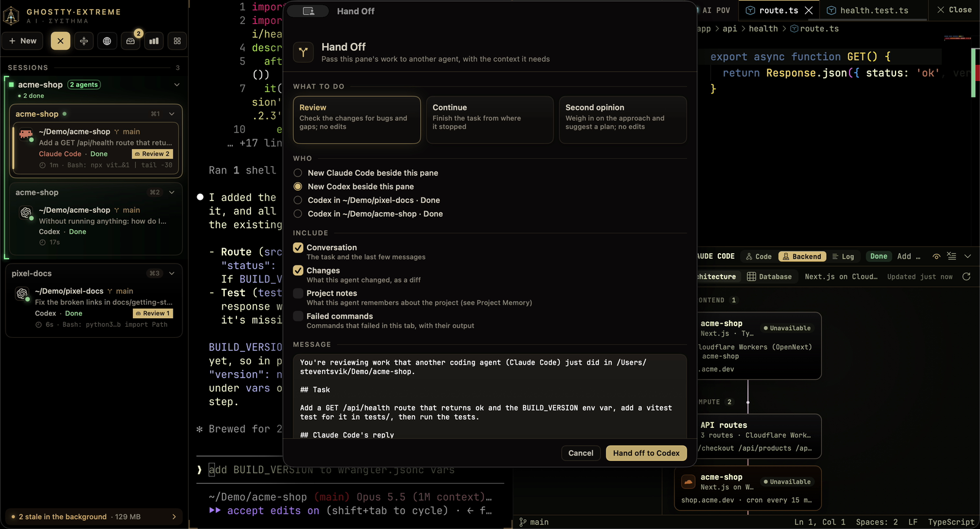Expand the '2 stale in the background' arrow

click(174, 517)
